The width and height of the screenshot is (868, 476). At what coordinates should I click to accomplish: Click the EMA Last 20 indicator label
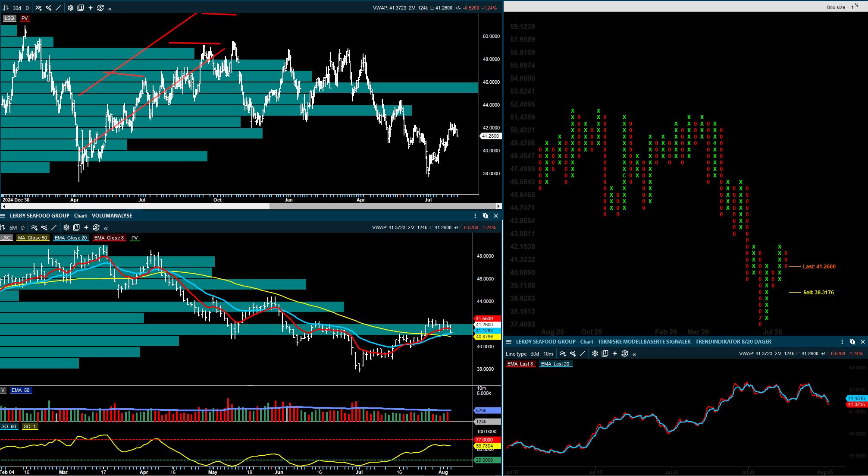pyautogui.click(x=556, y=364)
